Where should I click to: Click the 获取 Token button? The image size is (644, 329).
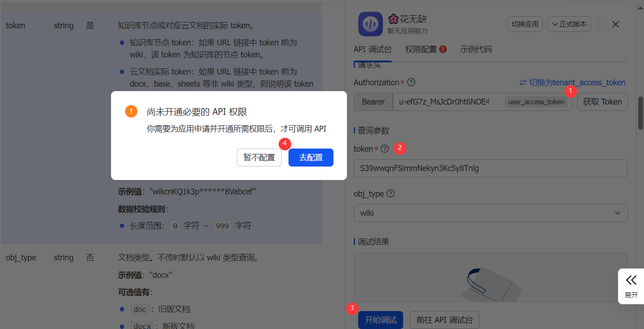(x=602, y=102)
